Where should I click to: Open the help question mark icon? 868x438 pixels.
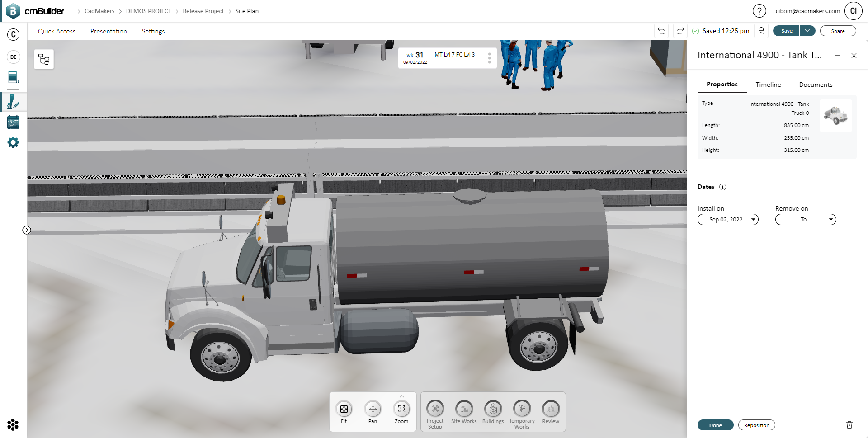click(759, 11)
